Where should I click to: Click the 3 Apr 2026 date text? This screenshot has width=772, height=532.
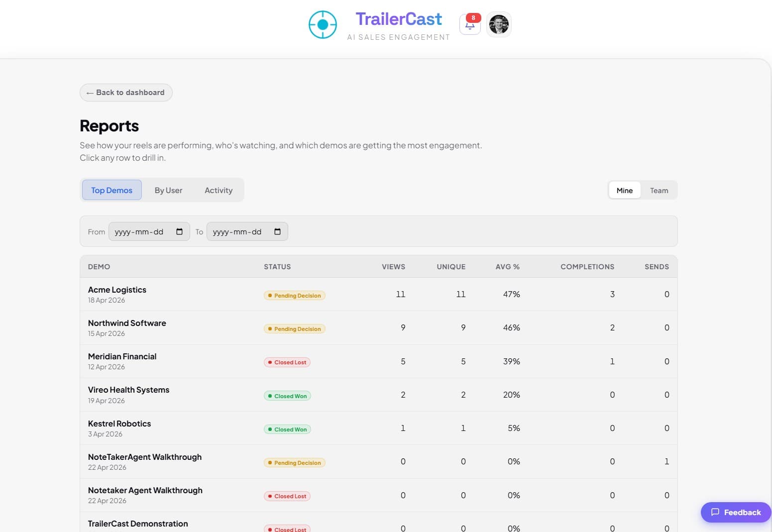pyautogui.click(x=105, y=434)
